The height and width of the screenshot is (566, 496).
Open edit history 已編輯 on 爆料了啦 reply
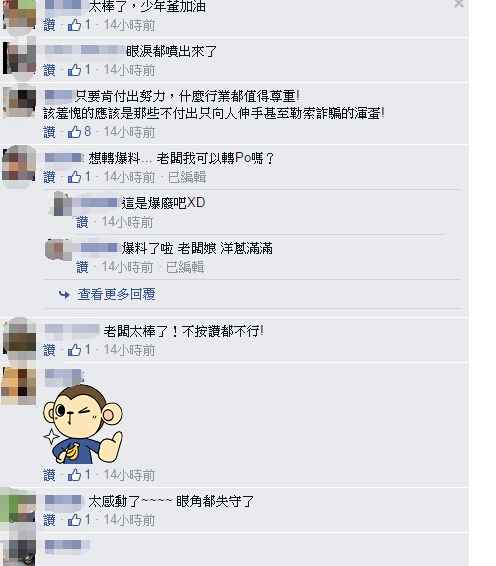185,267
